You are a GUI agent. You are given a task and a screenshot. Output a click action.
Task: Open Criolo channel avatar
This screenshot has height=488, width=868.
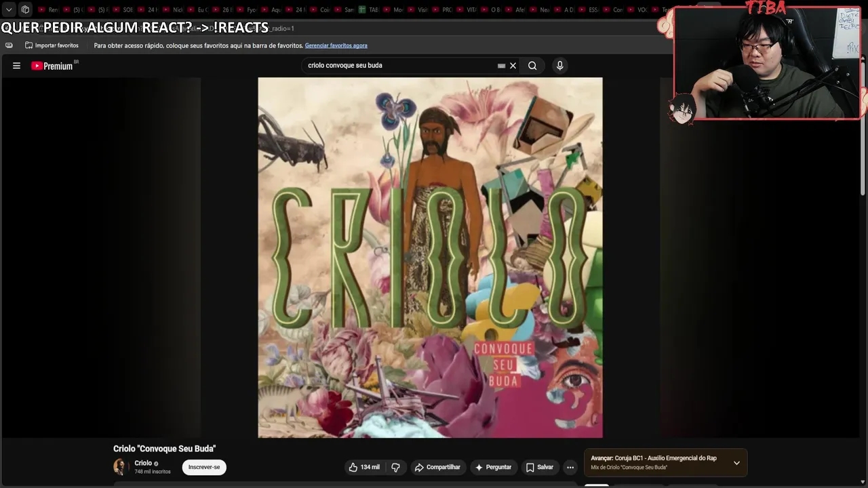point(121,467)
